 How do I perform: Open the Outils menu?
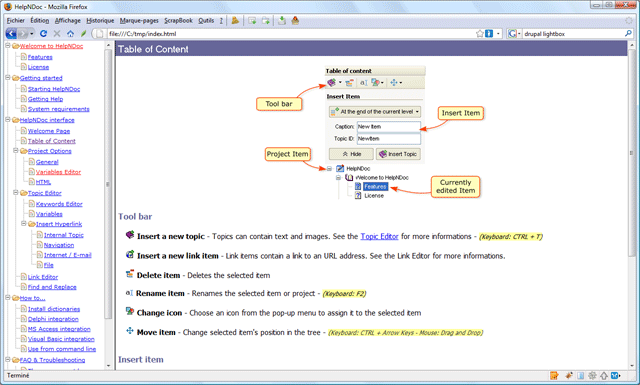coord(206,20)
